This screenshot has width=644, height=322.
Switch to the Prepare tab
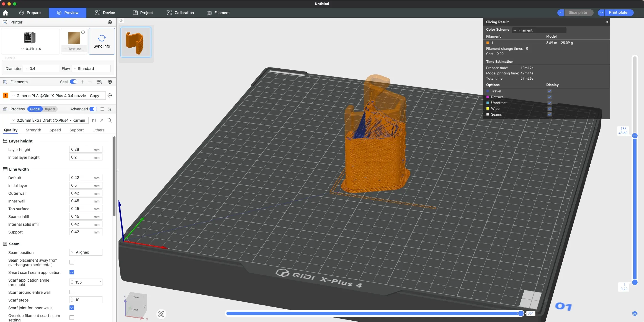pos(30,13)
